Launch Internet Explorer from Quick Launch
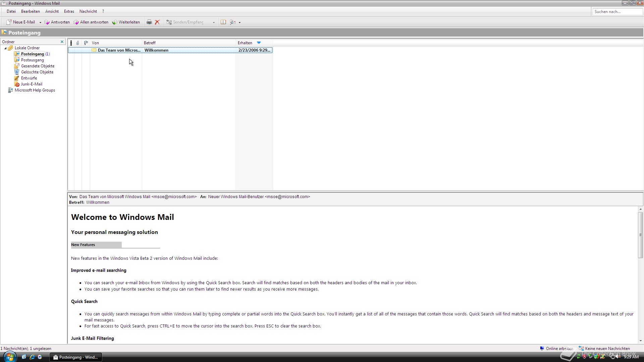644x362 pixels. point(32,357)
